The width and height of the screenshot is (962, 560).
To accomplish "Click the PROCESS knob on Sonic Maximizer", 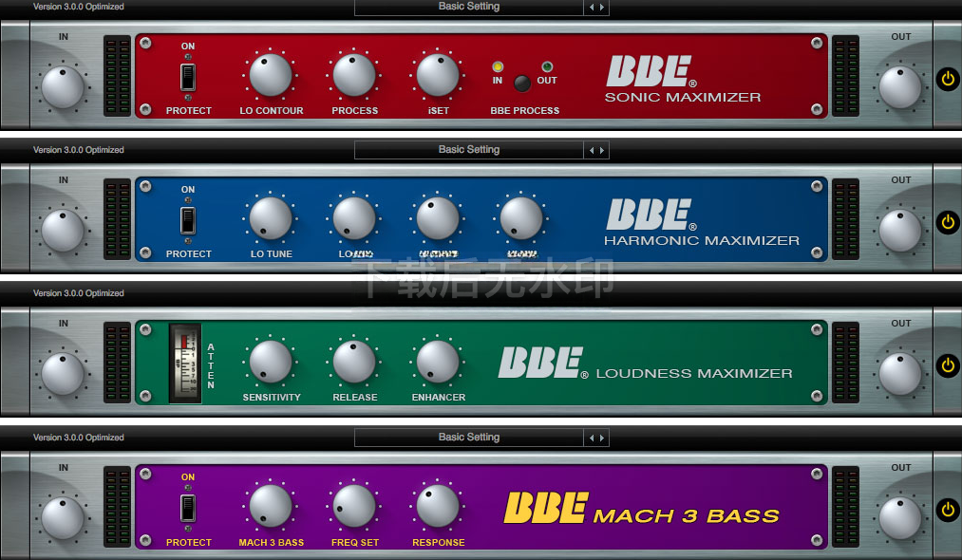I will pyautogui.click(x=354, y=75).
